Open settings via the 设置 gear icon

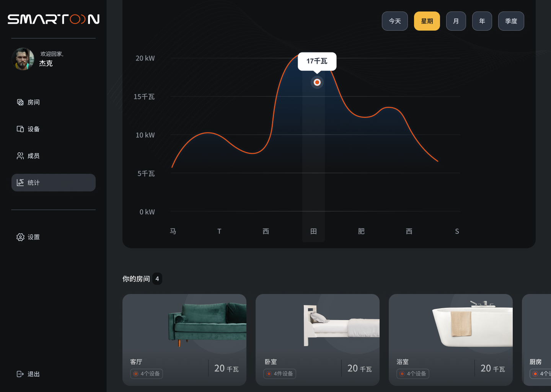20,237
